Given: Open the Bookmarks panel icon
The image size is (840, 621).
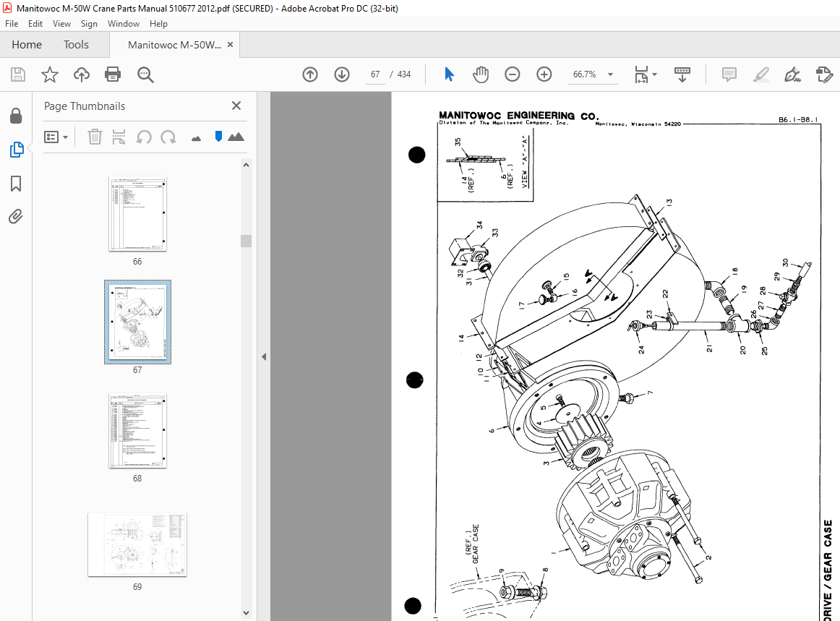Looking at the screenshot, I should coord(16,184).
